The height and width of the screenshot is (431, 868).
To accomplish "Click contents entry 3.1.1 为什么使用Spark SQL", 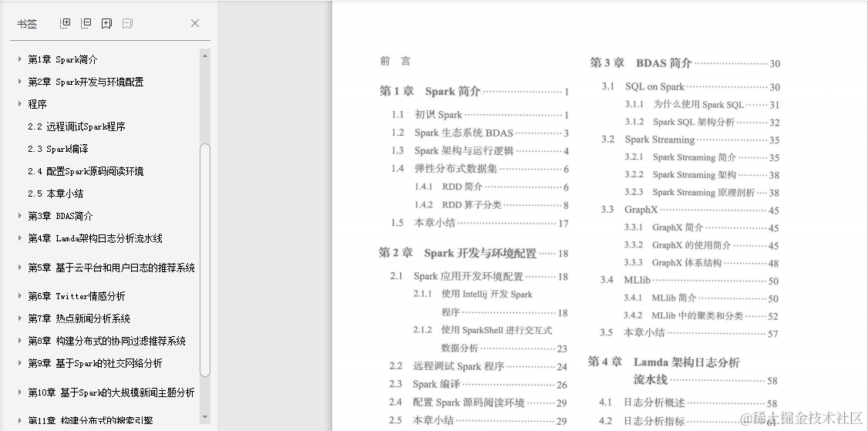I will 685,104.
